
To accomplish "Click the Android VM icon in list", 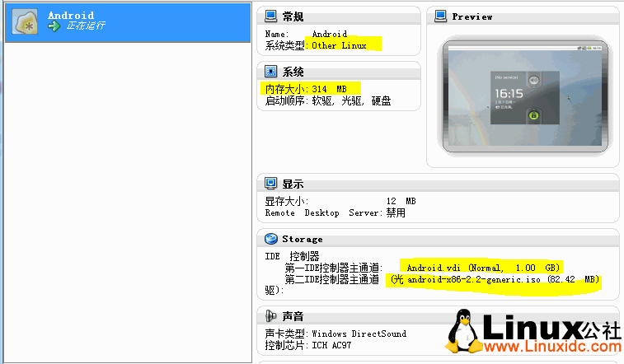I will 25,22.
